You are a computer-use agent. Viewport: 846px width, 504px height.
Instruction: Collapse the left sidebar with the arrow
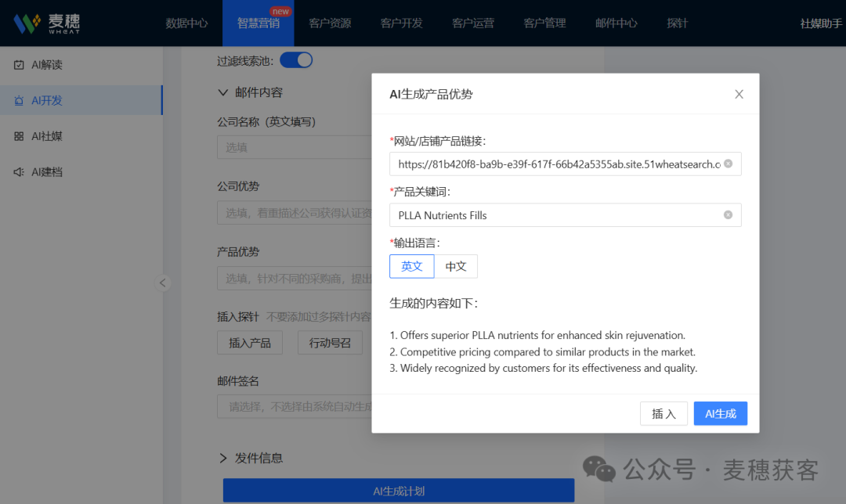(163, 283)
